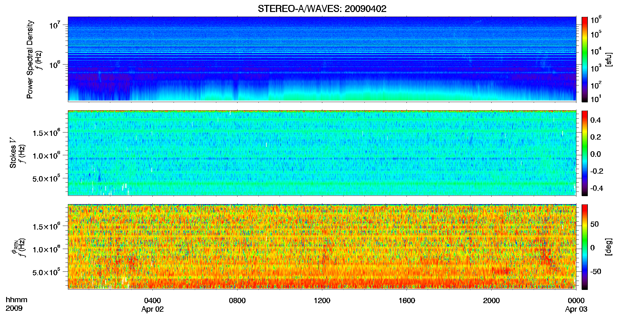Select the 1600 time axis label

pos(407,301)
